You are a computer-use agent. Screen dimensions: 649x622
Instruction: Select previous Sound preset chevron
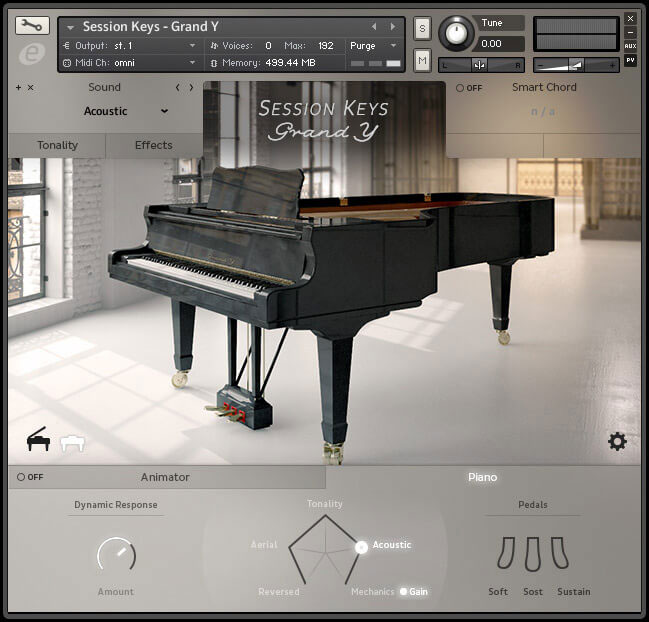tap(178, 87)
